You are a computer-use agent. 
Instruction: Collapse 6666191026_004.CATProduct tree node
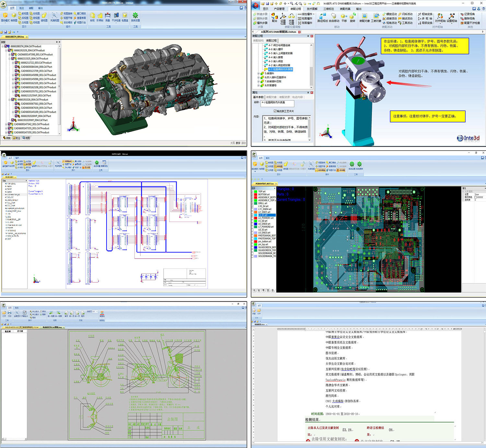tap(10, 100)
